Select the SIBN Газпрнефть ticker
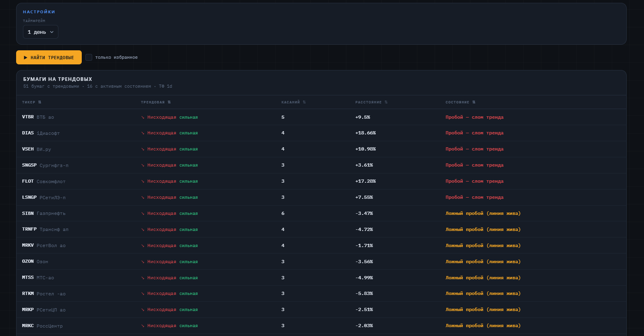This screenshot has height=336, width=644. point(43,213)
